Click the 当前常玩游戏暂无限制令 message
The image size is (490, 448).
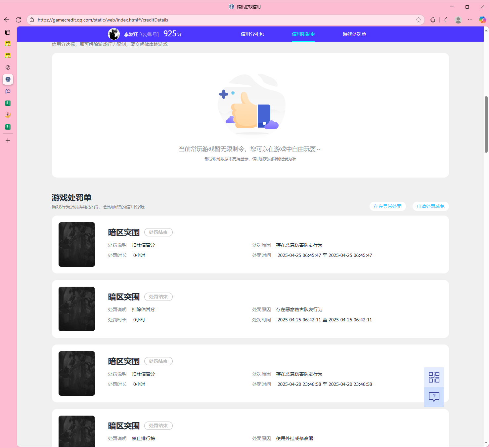tap(250, 149)
